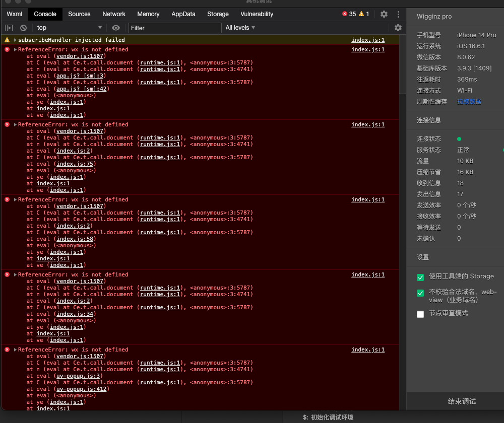Open DevTools settings gear in tab bar

[x=384, y=14]
